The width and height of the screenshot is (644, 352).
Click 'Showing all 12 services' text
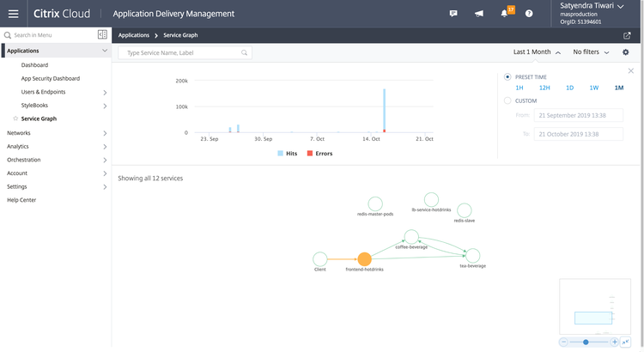point(150,179)
